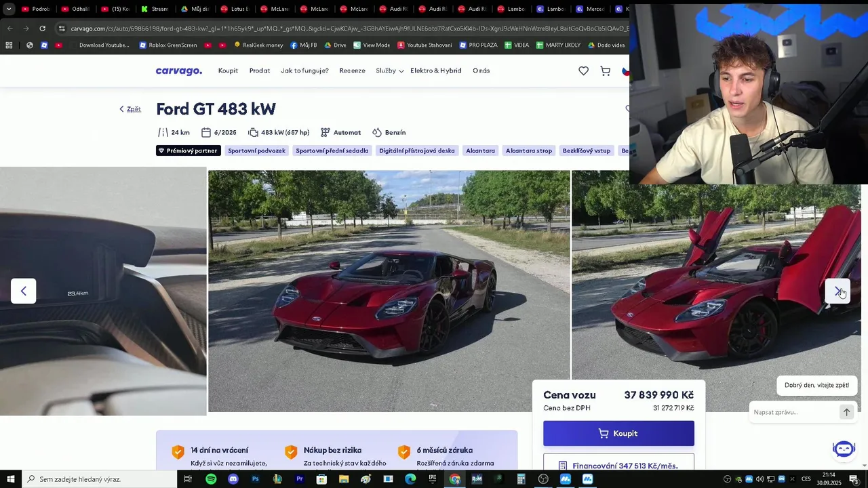Open File Explorer from the taskbar
Image resolution: width=868 pixels, height=488 pixels.
click(x=344, y=479)
